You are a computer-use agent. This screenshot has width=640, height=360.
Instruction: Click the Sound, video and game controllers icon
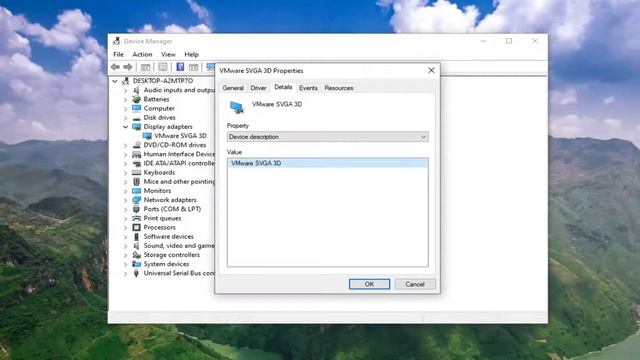click(x=136, y=246)
